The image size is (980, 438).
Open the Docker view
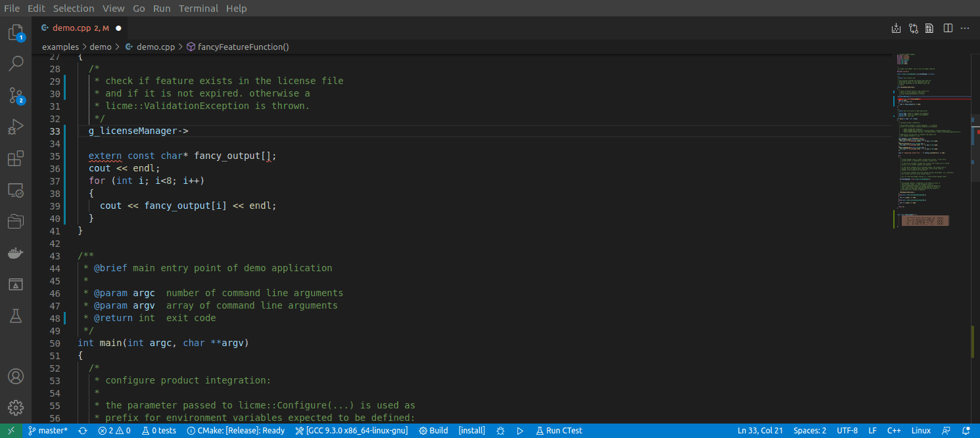click(16, 253)
